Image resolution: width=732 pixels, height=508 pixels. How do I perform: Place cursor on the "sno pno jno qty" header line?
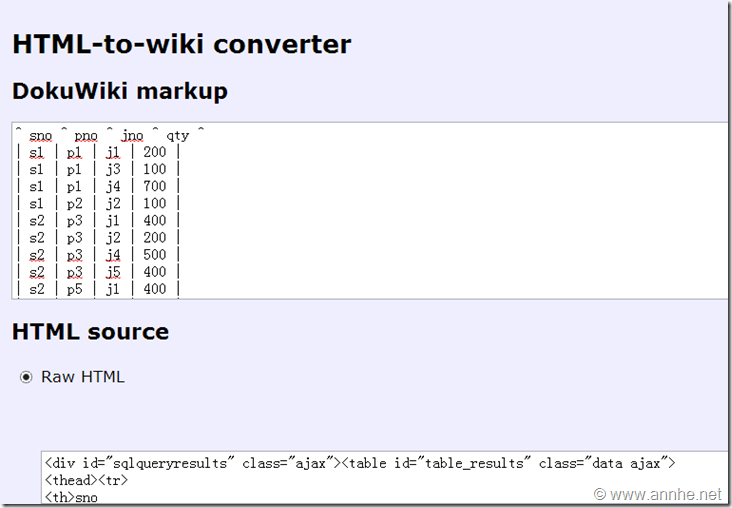[x=110, y=135]
